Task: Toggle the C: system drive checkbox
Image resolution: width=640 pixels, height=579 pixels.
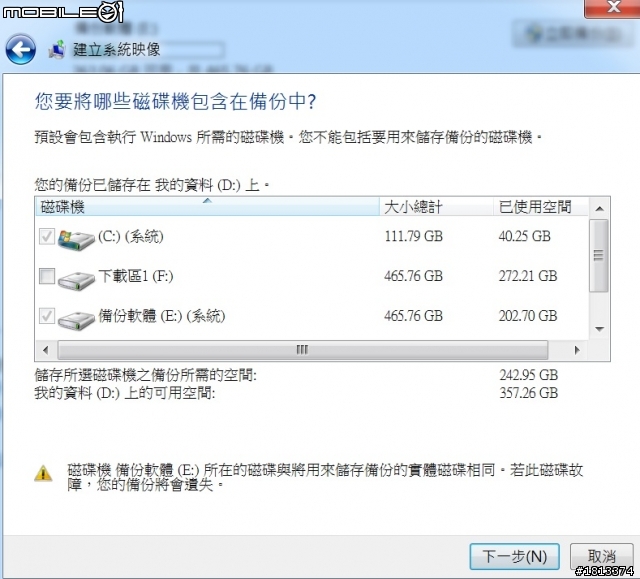Action: pyautogui.click(x=47, y=236)
